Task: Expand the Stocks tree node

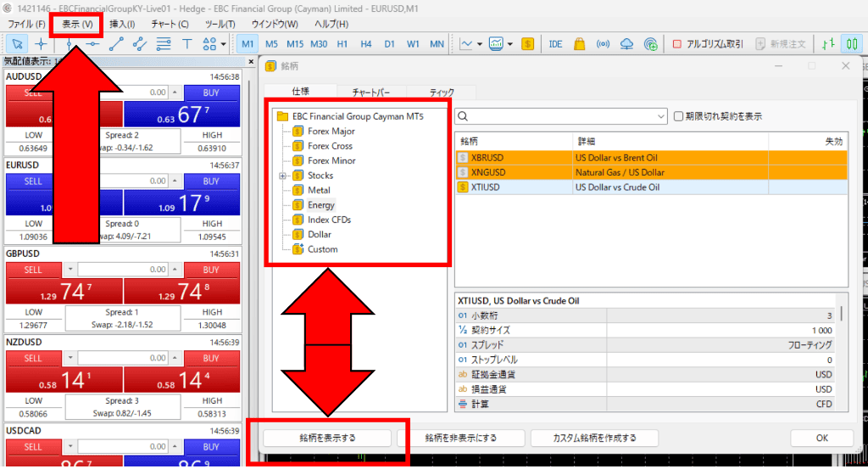Action: (282, 176)
